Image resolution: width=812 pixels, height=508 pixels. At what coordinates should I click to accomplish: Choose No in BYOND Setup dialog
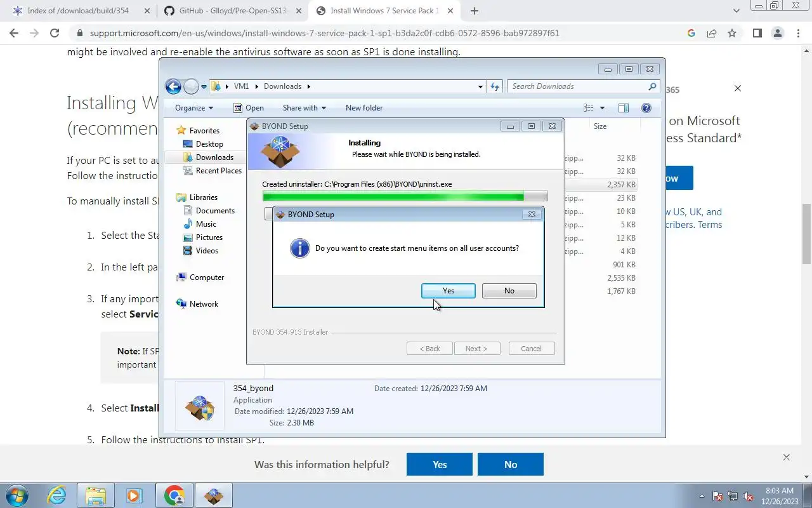pos(509,290)
